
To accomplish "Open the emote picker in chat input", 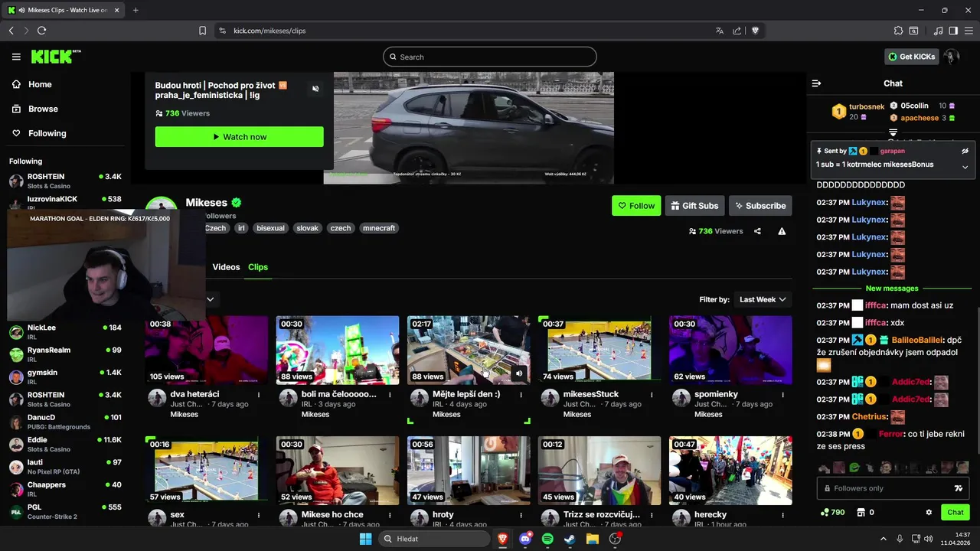I will (x=958, y=488).
